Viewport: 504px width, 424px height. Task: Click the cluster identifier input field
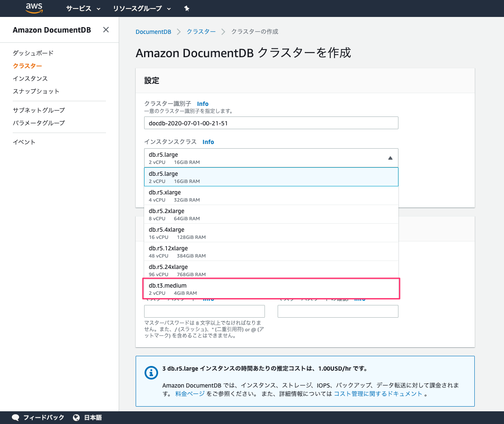coord(271,123)
